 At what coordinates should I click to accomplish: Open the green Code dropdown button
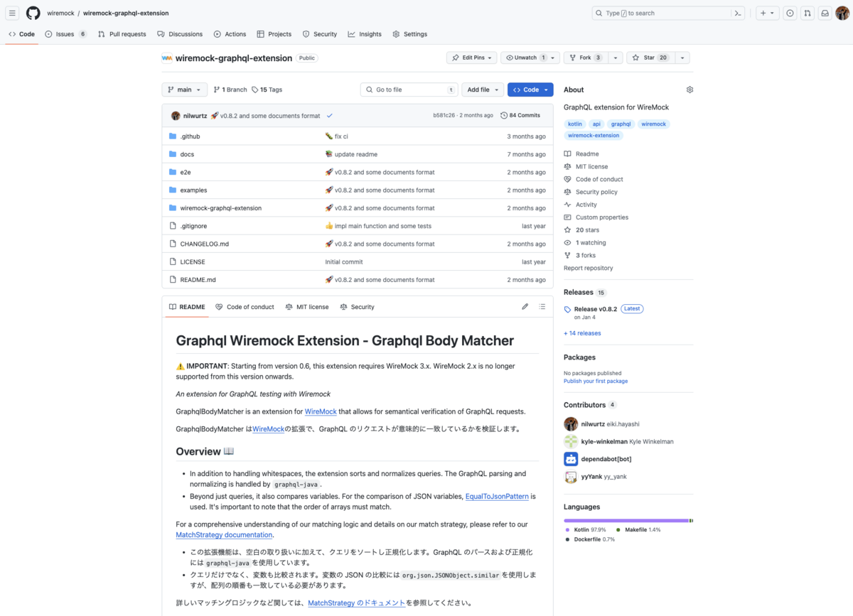(530, 90)
